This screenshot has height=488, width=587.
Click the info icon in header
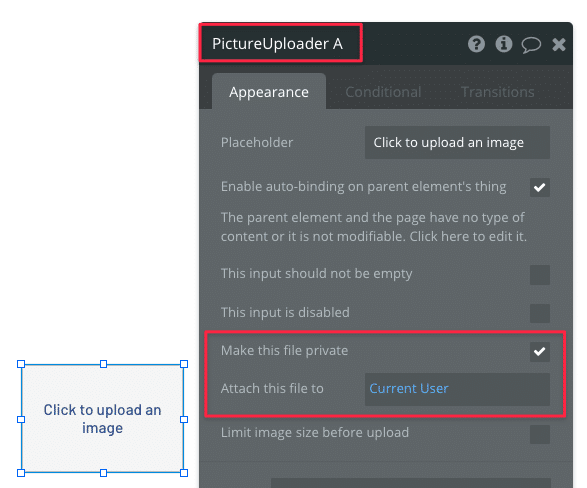(x=504, y=44)
